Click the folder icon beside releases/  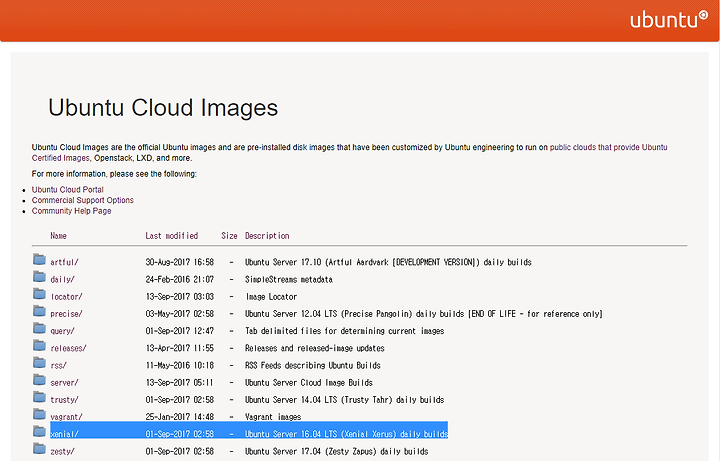pyautogui.click(x=39, y=346)
